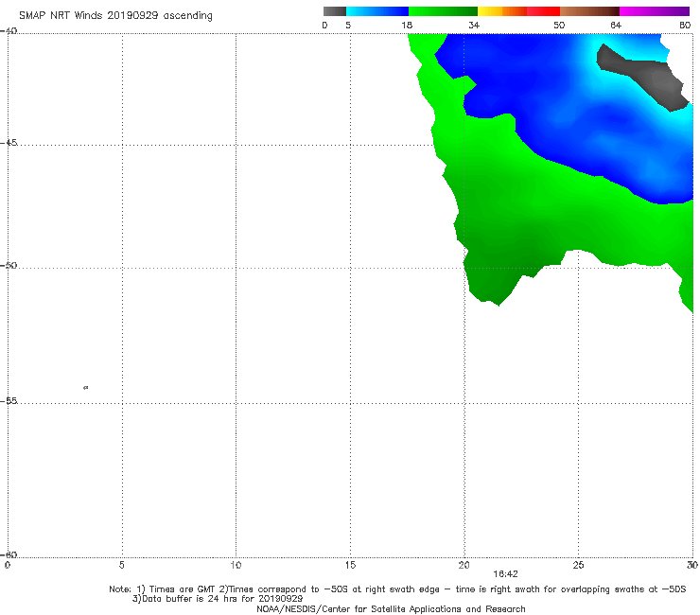Click the longitude axis label '15'
700x615 pixels.
coord(350,566)
